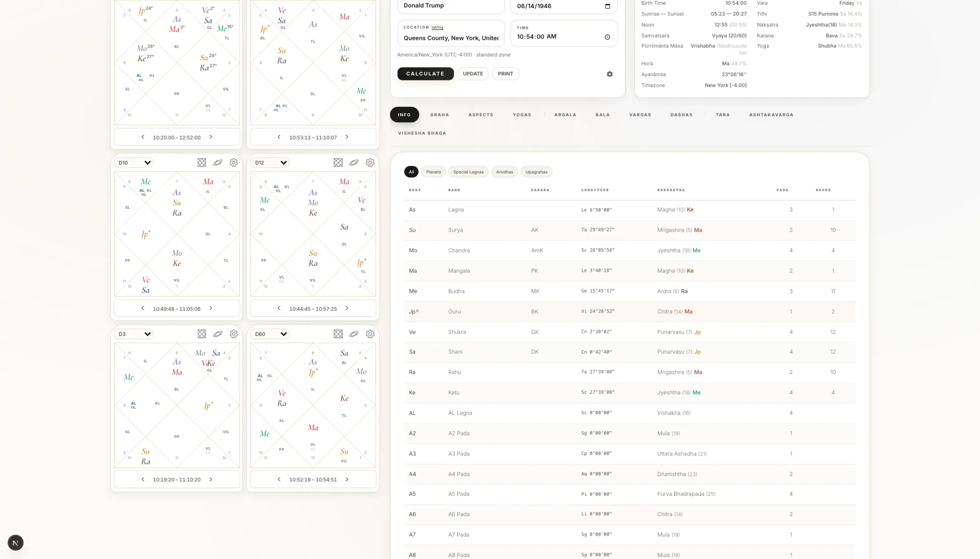
Task: Step back from 10:53:13 – 11:10:07 range
Action: [x=279, y=137]
